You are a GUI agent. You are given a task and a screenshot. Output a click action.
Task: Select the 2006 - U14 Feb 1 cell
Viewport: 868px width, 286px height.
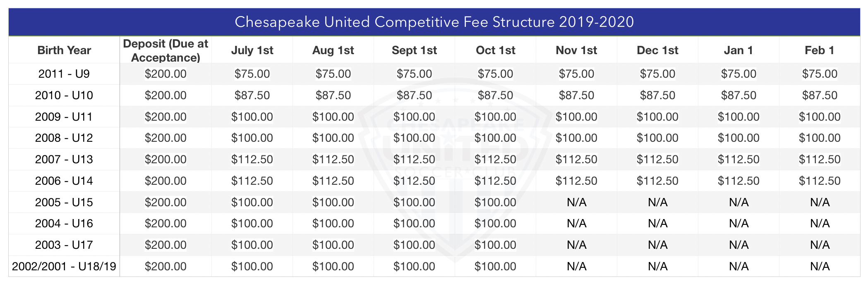click(x=820, y=181)
